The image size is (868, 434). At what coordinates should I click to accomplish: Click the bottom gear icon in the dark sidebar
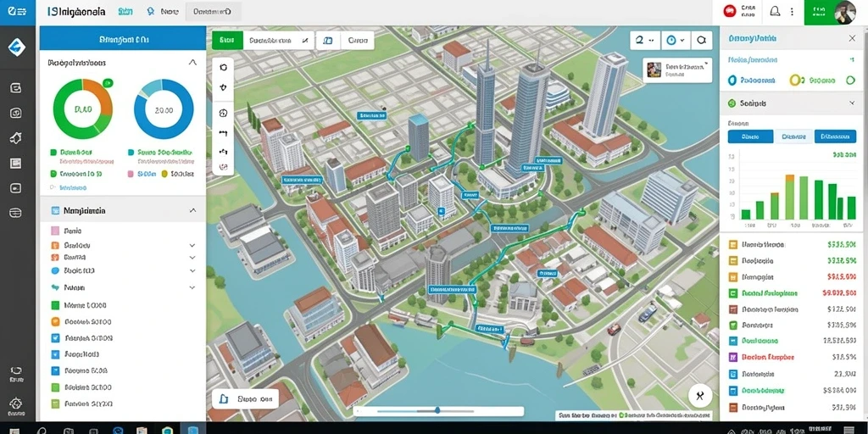16,403
